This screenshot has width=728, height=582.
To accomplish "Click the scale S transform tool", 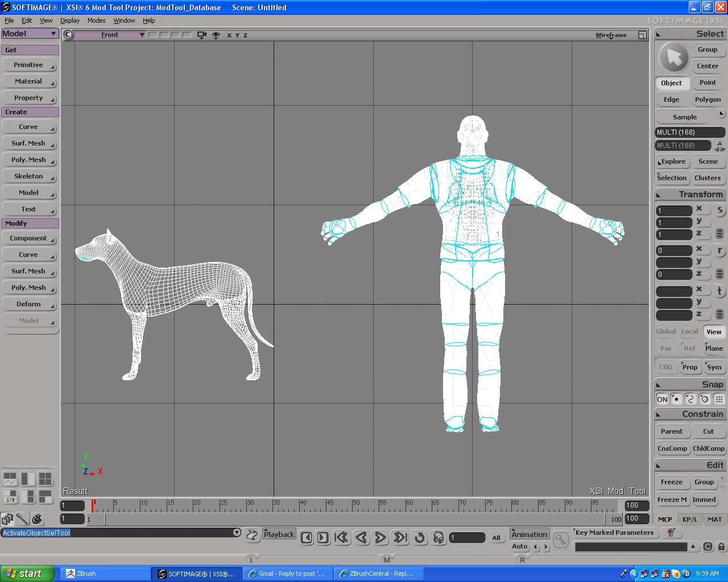I will pyautogui.click(x=719, y=210).
